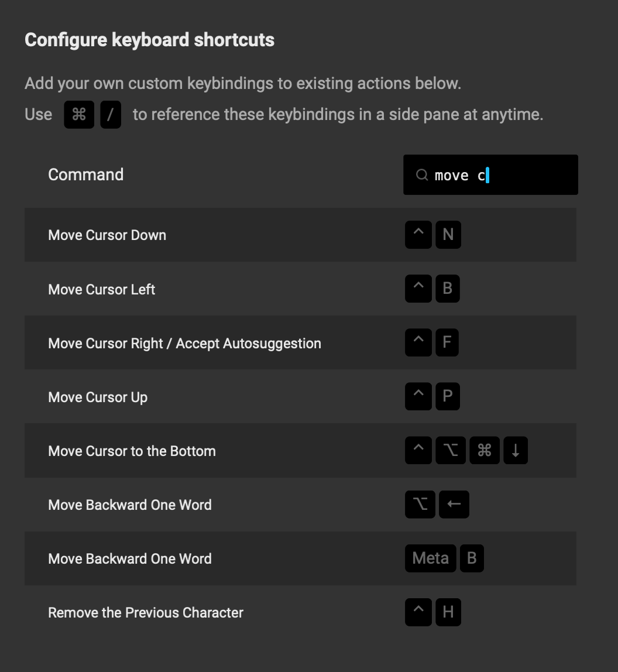
Task: Click the B keycap for Move Cursor Left
Action: coord(448,289)
